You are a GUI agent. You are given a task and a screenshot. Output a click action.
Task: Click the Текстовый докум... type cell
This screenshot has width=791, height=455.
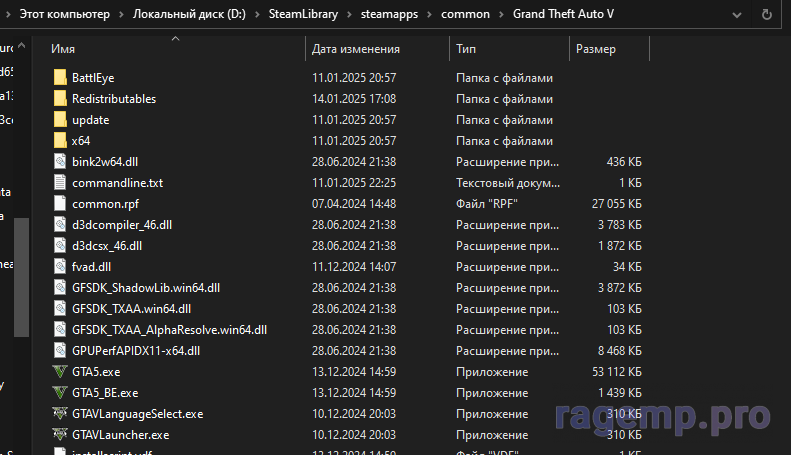(x=507, y=183)
